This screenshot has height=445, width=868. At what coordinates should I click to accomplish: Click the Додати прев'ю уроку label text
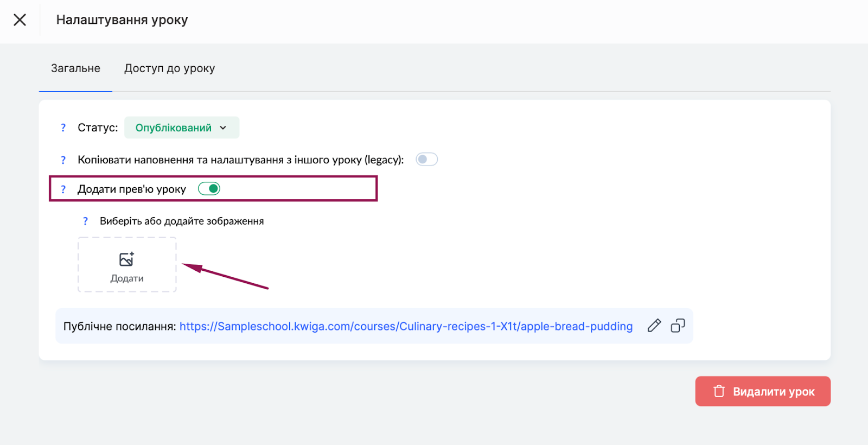[132, 189]
